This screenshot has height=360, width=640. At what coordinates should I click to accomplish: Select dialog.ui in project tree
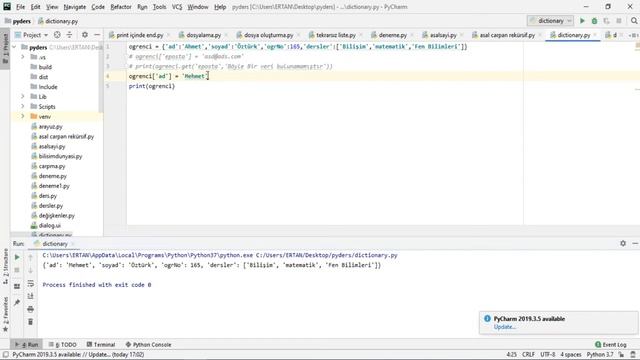(50, 225)
